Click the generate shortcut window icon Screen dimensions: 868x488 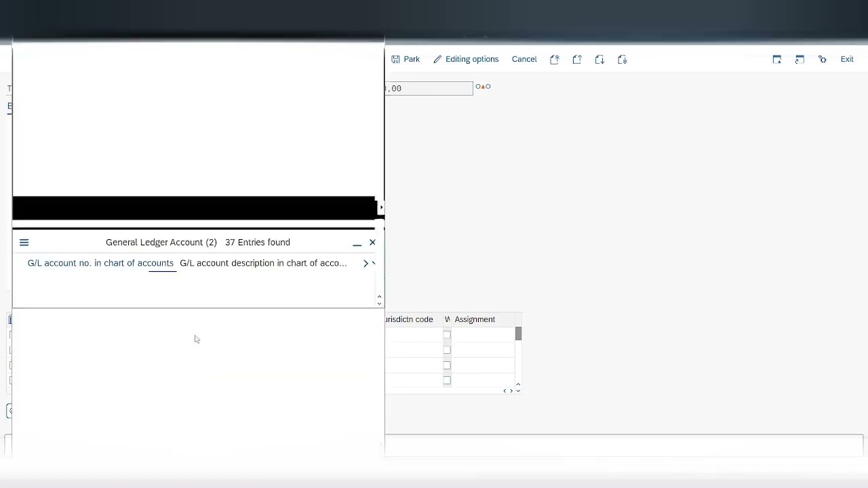click(800, 60)
